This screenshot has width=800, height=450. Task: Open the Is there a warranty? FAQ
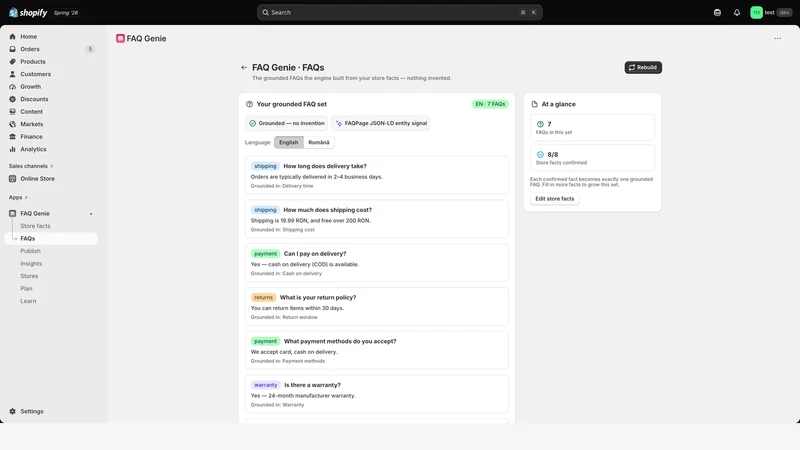click(x=377, y=394)
